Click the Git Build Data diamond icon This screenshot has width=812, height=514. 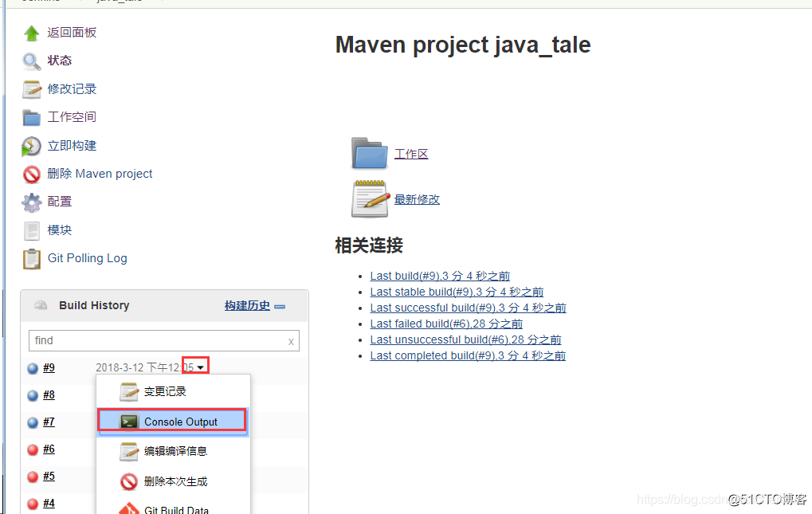pos(129,508)
